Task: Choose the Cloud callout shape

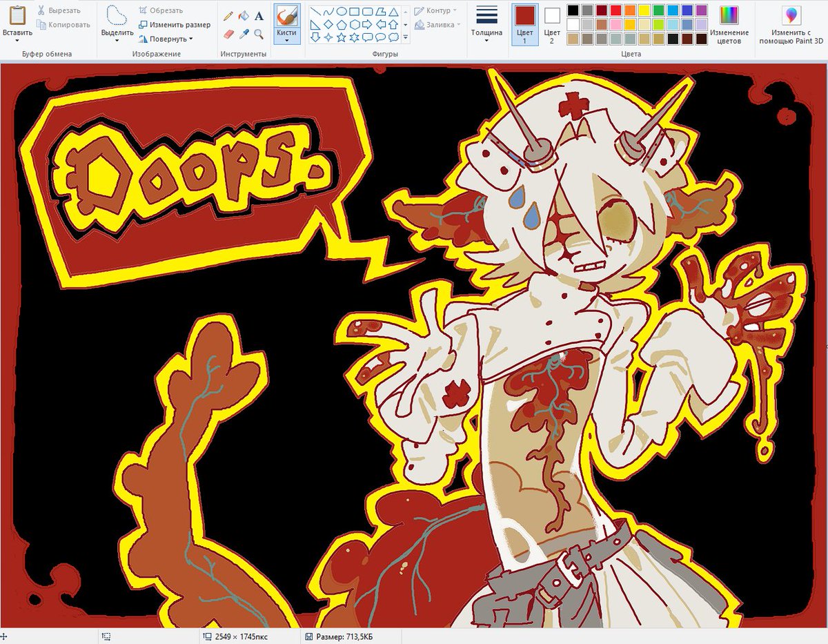Action: point(393,37)
